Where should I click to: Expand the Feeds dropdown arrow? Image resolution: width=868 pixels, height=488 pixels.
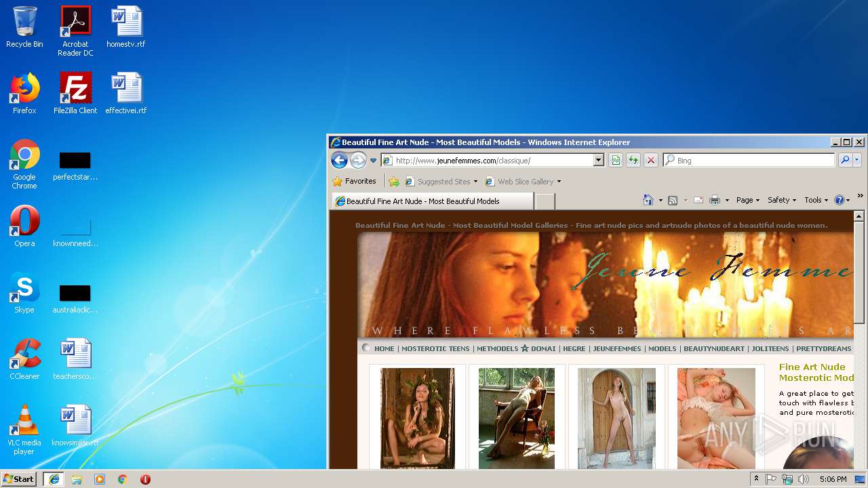pyautogui.click(x=686, y=201)
